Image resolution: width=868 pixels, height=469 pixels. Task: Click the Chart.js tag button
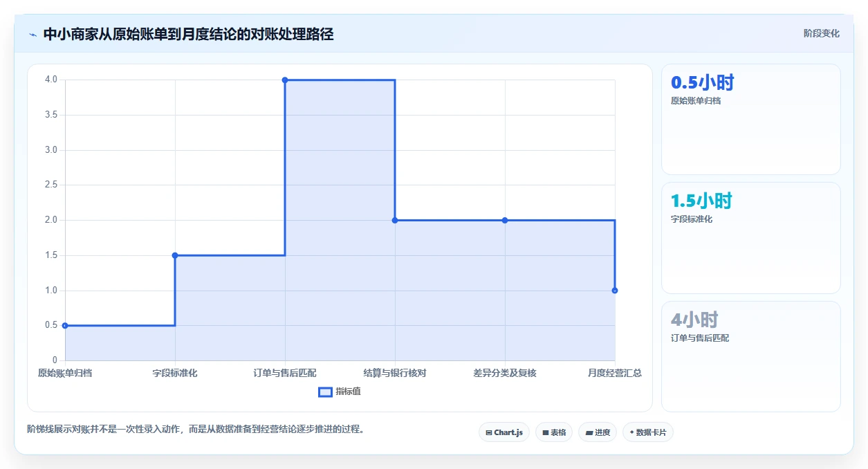(504, 432)
